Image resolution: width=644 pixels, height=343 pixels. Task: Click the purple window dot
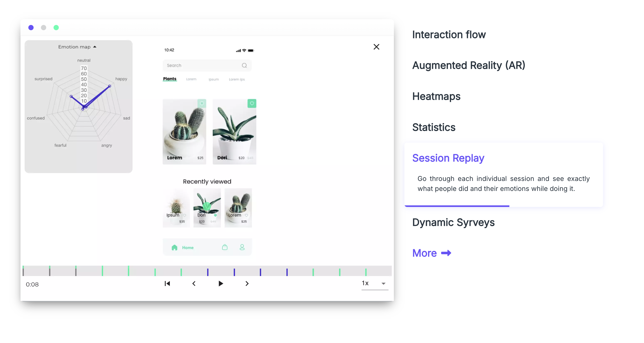pyautogui.click(x=31, y=28)
